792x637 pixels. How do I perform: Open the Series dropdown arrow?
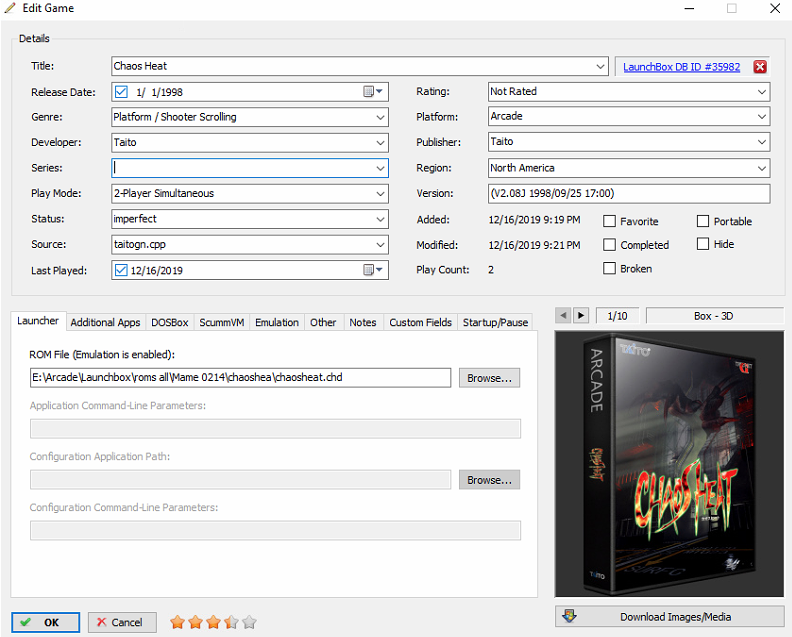point(380,168)
